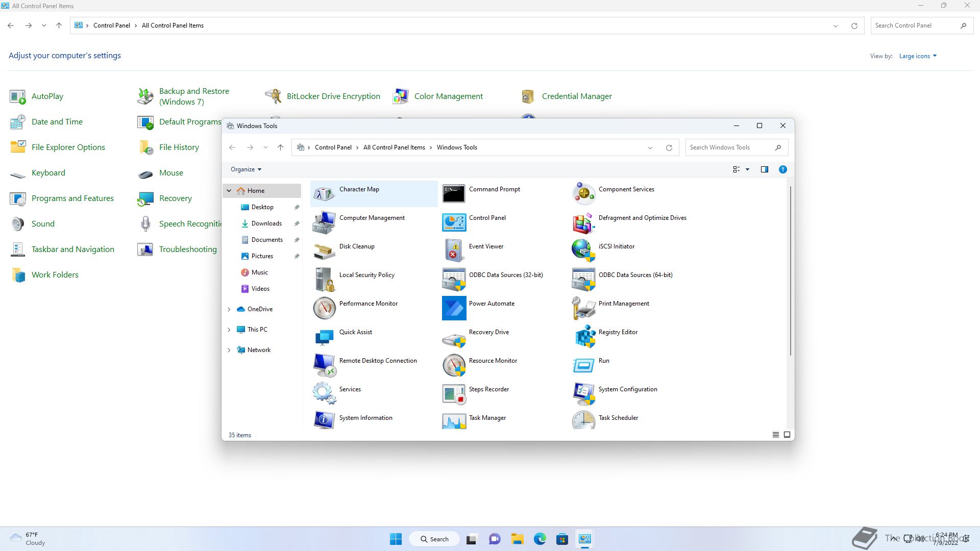Select Documents in navigation pane
Image resolution: width=980 pixels, height=551 pixels.
point(267,240)
